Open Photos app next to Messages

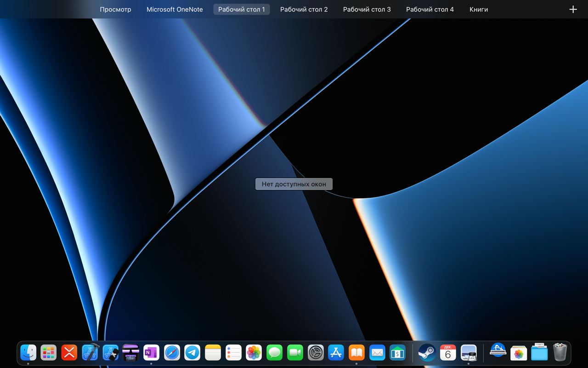point(254,353)
